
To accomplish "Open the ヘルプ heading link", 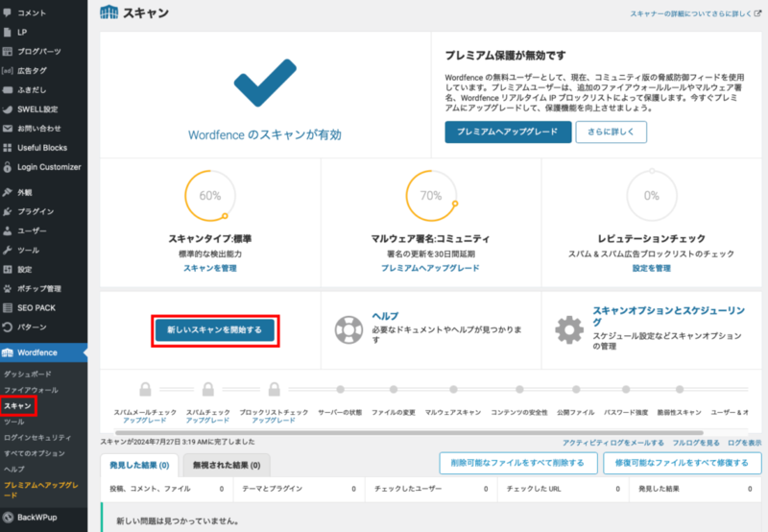I will coord(385,317).
